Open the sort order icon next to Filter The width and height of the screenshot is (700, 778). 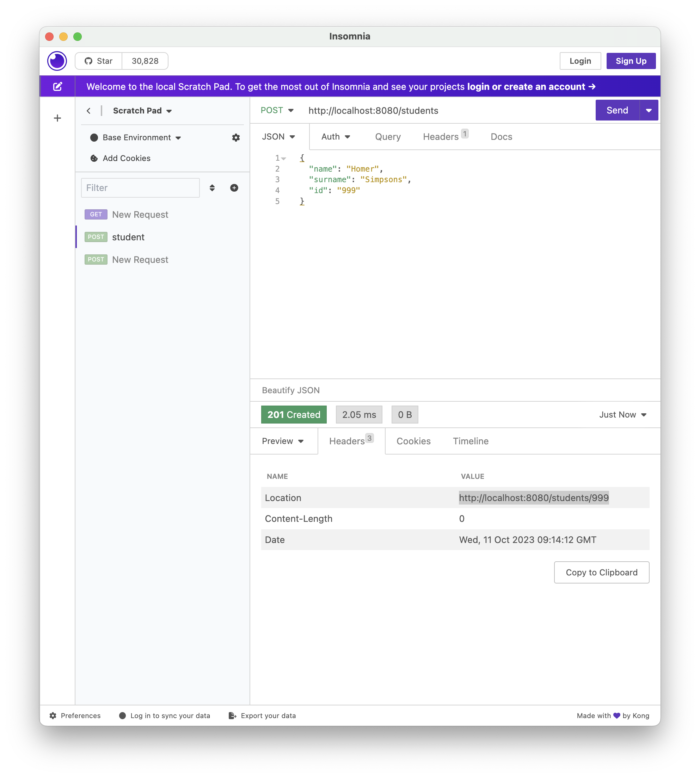tap(212, 187)
